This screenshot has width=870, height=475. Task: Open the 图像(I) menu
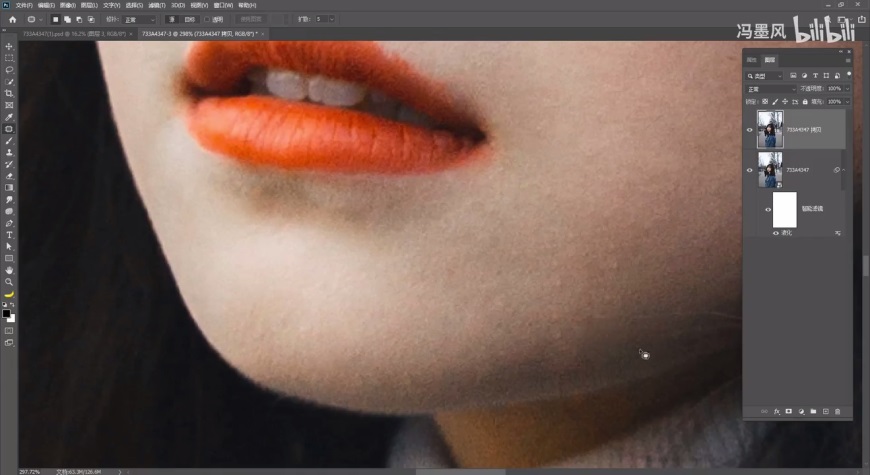(68, 5)
